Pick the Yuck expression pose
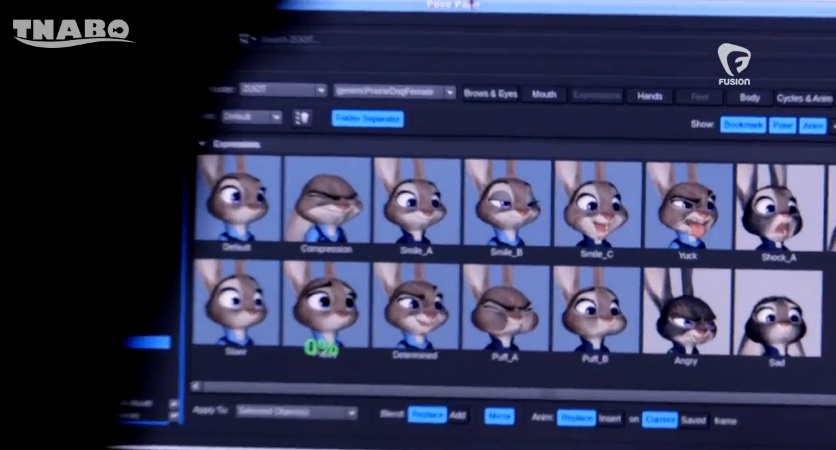The width and height of the screenshot is (836, 450). tap(688, 206)
